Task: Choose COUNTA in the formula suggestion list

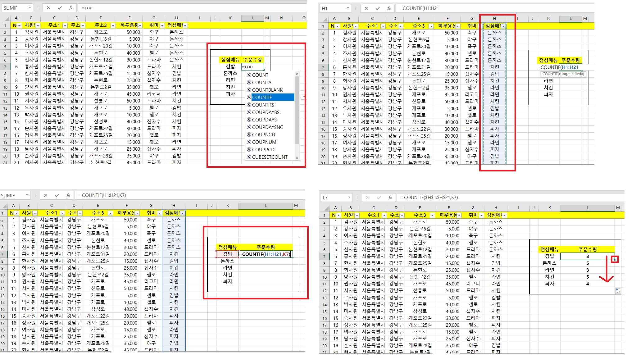Action: [262, 82]
